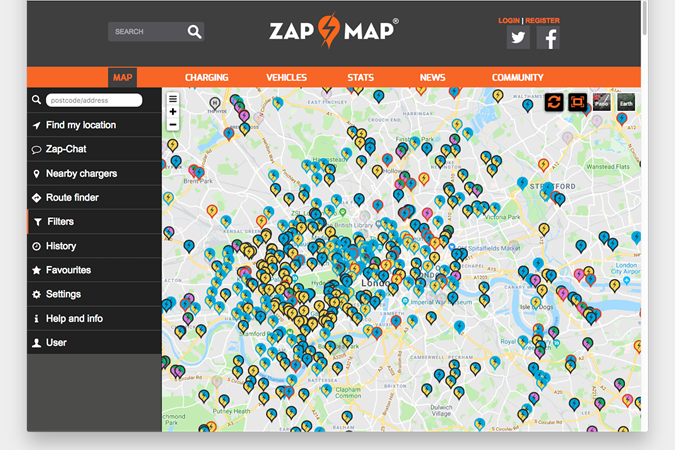The height and width of the screenshot is (450, 675).
Task: Expand the Filters panel
Action: tap(94, 222)
